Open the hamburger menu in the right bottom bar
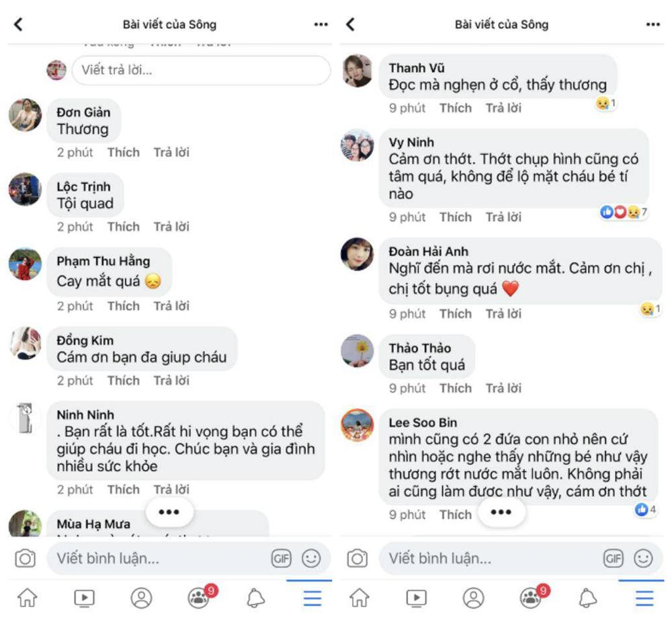 coord(644,598)
